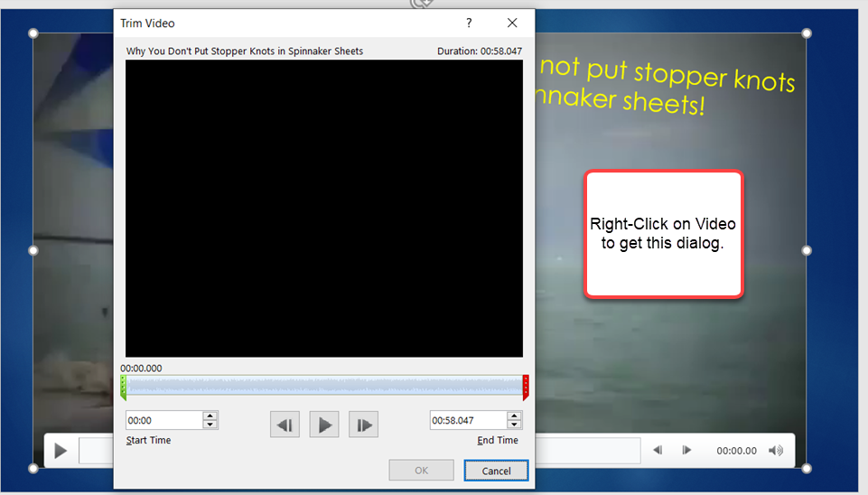Click the Start Time label
868x495 pixels.
click(x=148, y=440)
